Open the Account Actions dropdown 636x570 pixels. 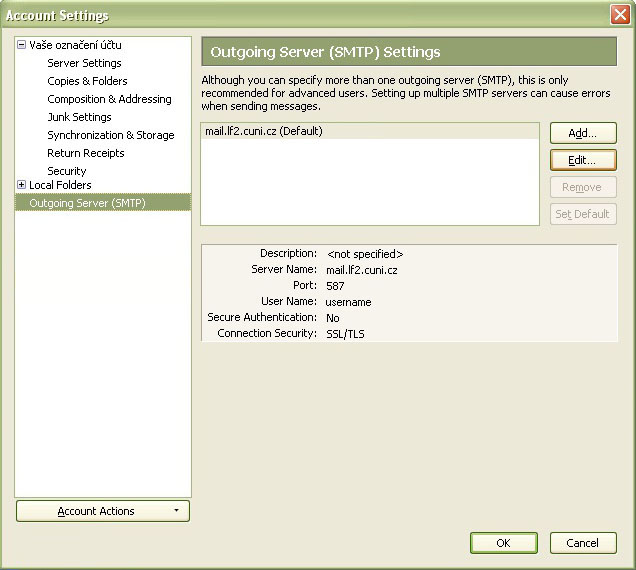103,511
